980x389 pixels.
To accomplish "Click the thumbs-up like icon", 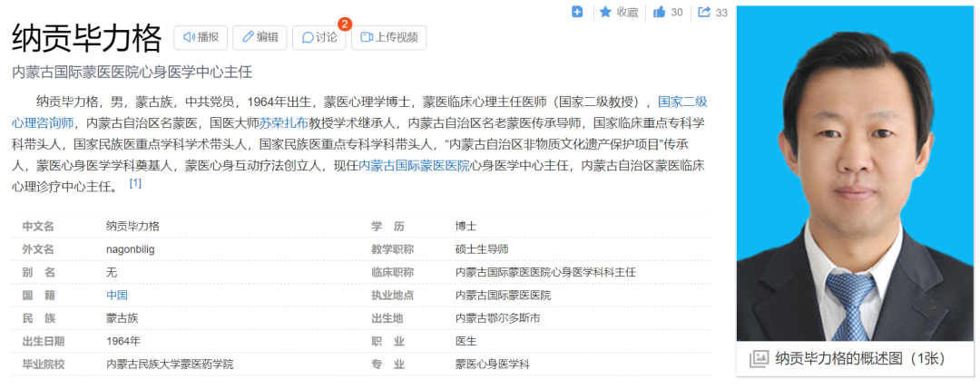I will pos(659,12).
